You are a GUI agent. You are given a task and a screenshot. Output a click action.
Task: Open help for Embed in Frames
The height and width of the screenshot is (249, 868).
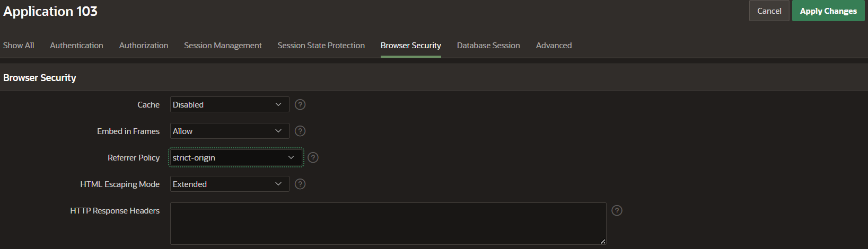[x=300, y=131]
